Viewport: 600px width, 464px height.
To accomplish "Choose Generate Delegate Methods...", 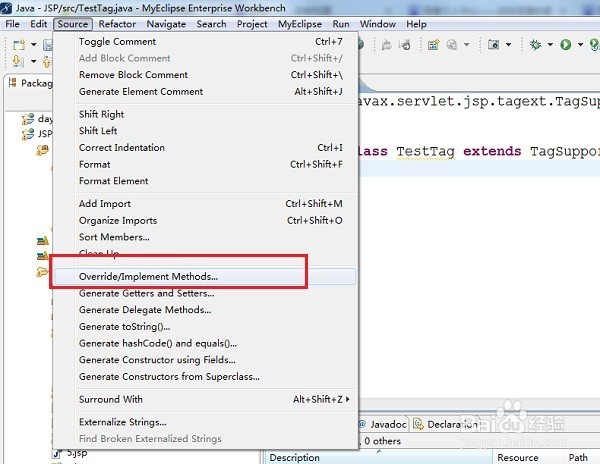I will 205,310.
